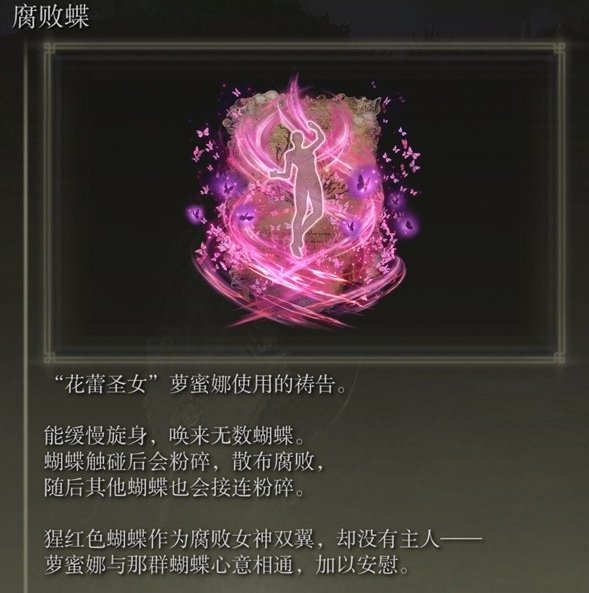
Task: Click the top-left corner ornament of the frame
Action: pyautogui.click(x=49, y=48)
